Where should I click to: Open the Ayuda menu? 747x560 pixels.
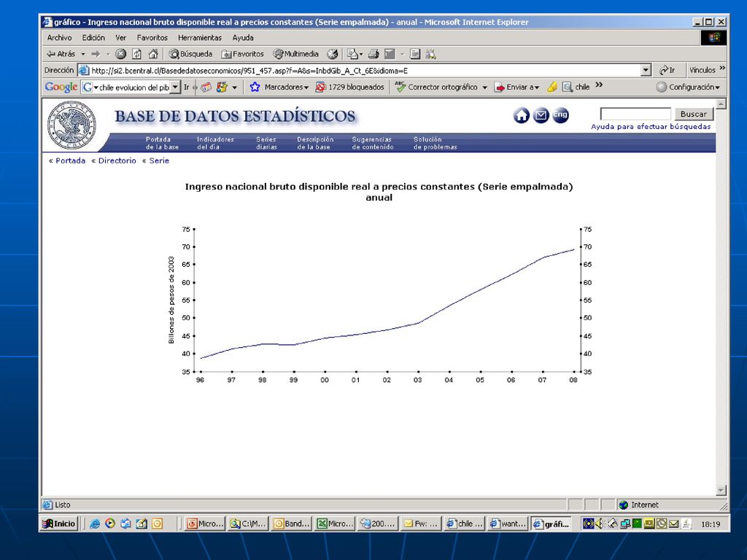[x=243, y=38]
